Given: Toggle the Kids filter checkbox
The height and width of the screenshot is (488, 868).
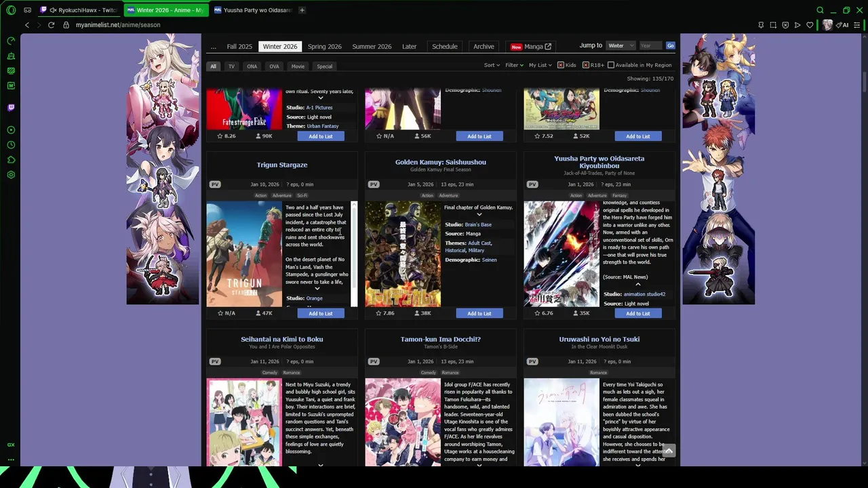Looking at the screenshot, I should 561,65.
